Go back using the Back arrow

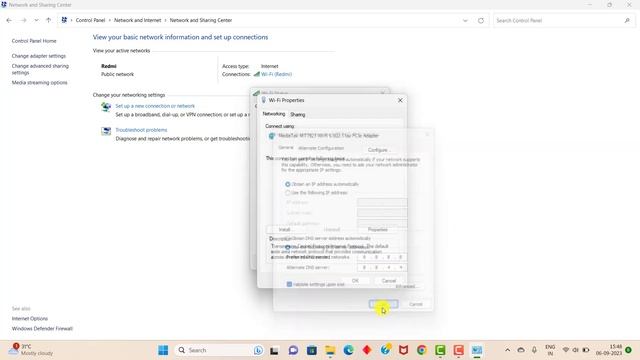click(x=9, y=20)
